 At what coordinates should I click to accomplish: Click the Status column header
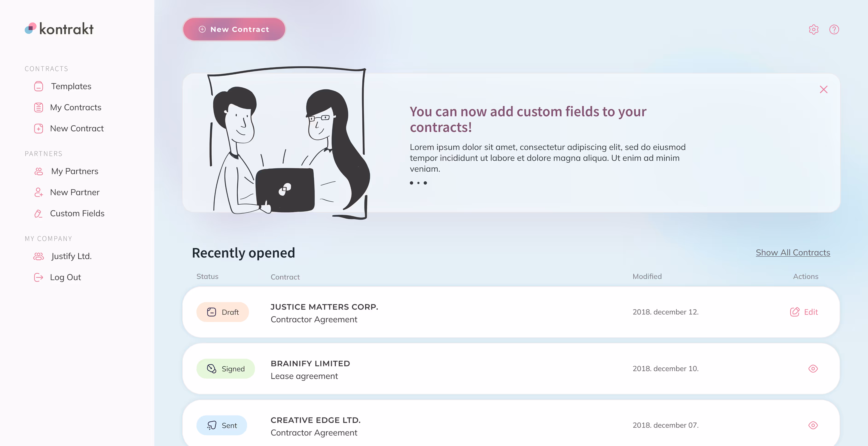(x=207, y=277)
